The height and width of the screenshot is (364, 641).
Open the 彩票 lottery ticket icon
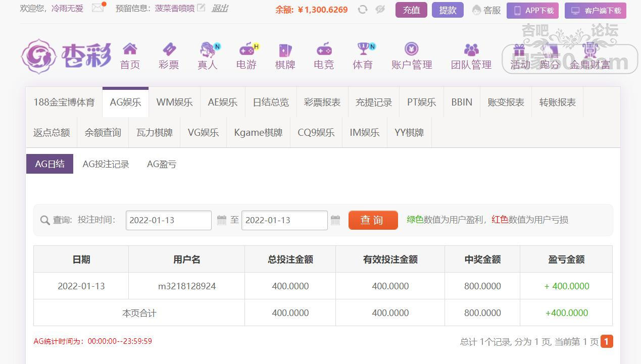click(169, 49)
